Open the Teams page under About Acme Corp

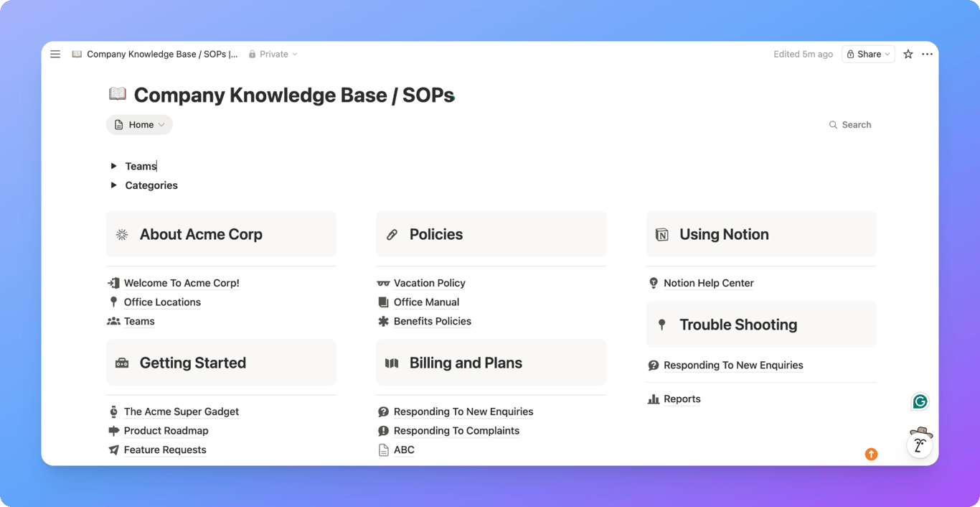click(139, 322)
